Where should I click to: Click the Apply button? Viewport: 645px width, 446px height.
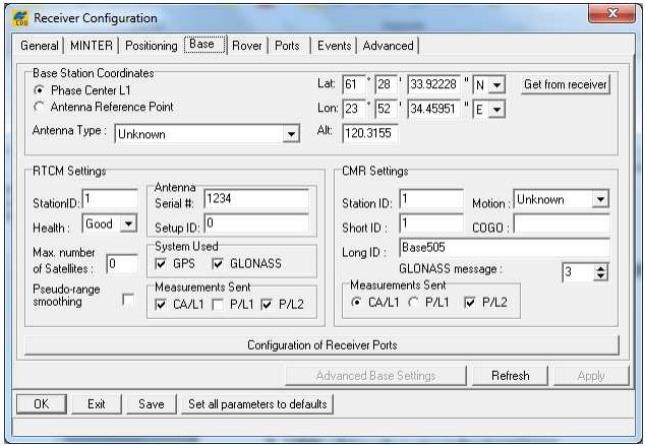(x=591, y=376)
